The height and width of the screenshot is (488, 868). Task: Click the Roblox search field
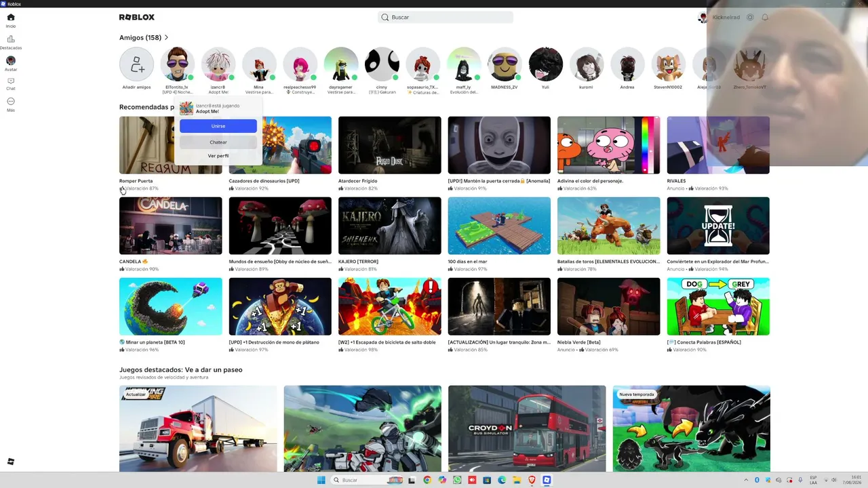pyautogui.click(x=446, y=17)
